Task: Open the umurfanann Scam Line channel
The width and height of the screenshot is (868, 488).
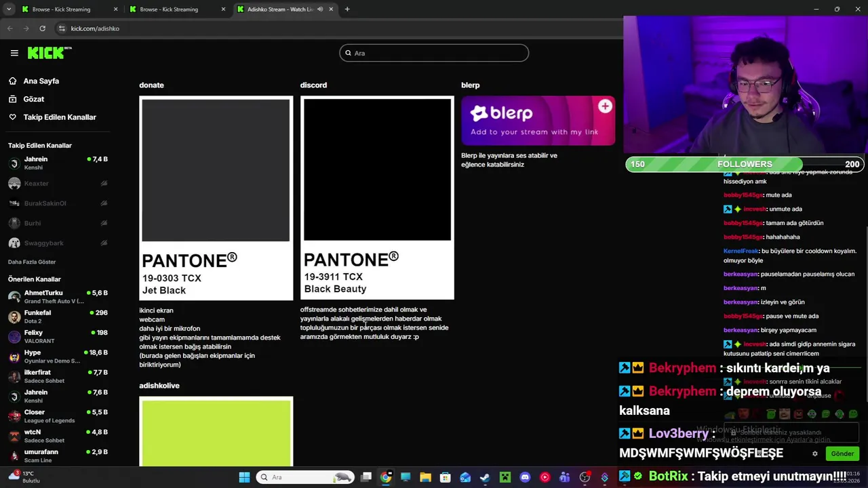Action: (58, 455)
